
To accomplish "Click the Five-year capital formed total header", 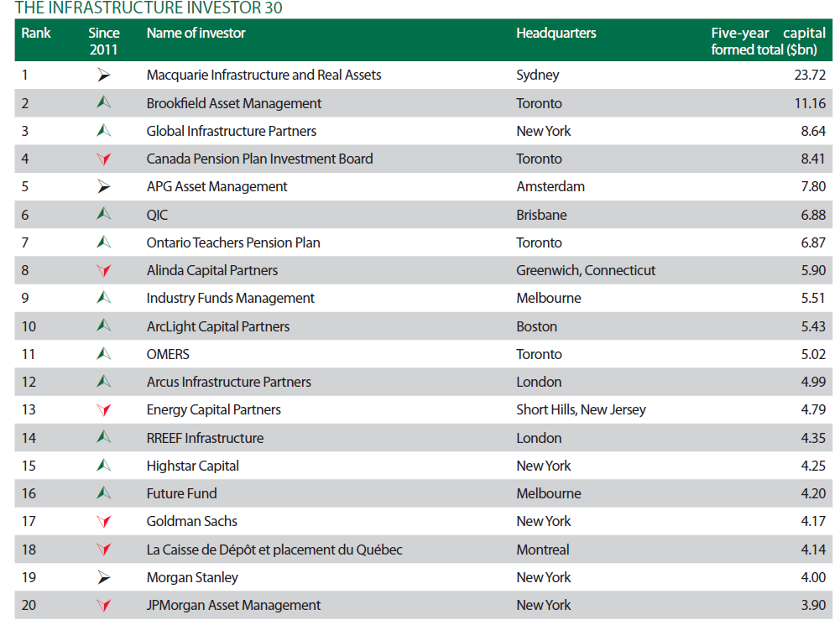I will point(768,41).
